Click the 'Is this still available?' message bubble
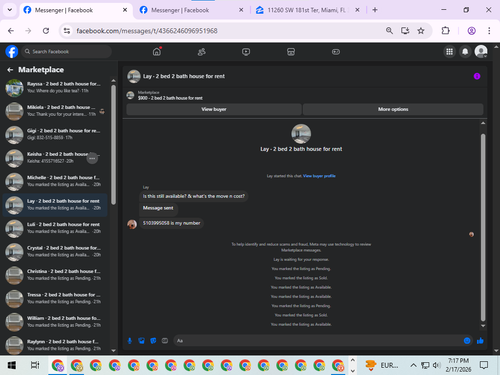The width and height of the screenshot is (500, 375). [x=194, y=196]
